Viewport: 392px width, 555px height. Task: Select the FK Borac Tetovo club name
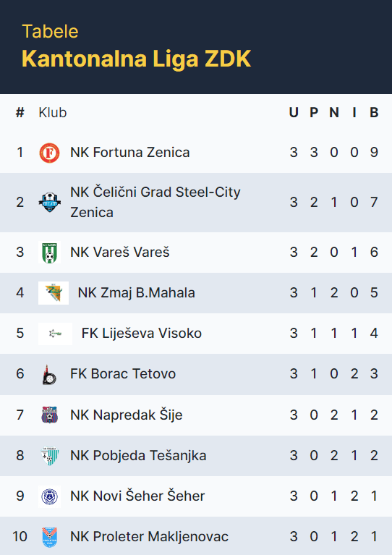point(123,374)
